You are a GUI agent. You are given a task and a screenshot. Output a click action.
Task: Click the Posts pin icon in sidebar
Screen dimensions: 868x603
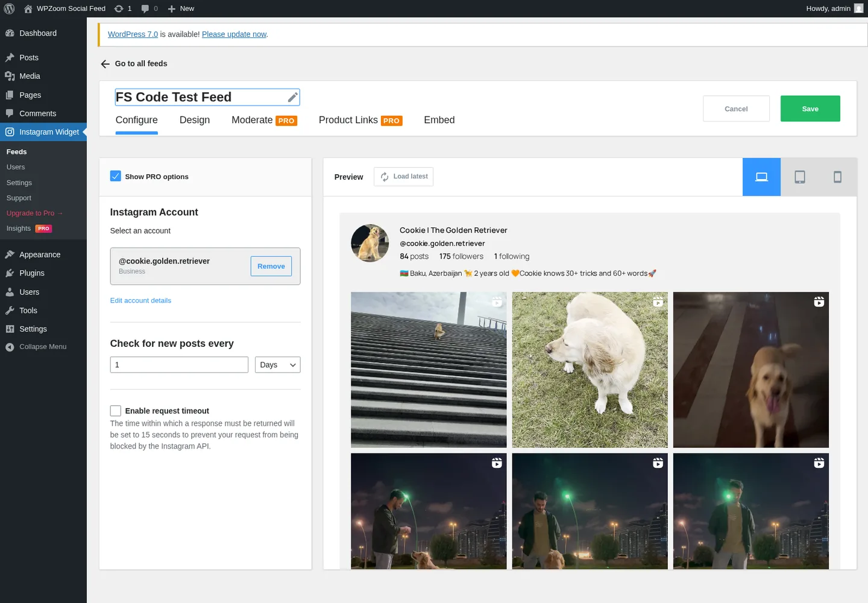(10, 57)
